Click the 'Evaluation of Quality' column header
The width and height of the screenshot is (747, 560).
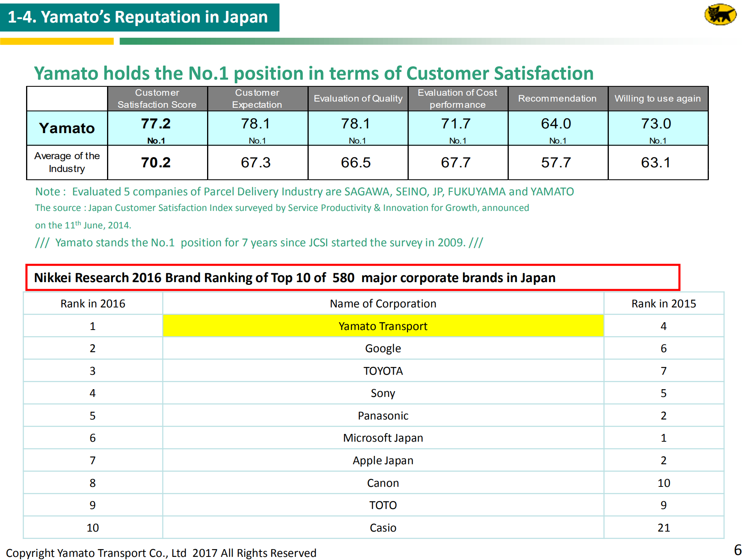[x=358, y=98]
